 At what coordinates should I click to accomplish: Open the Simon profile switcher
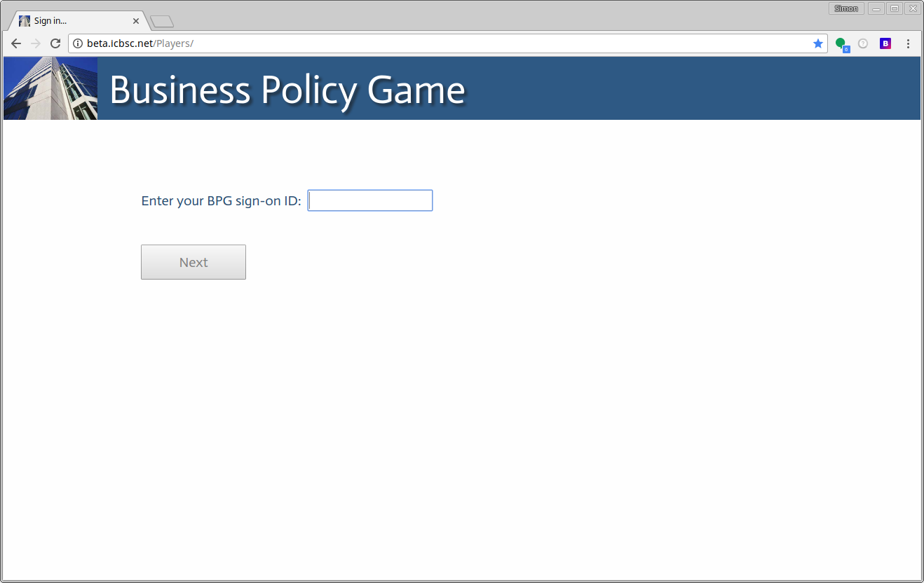846,8
